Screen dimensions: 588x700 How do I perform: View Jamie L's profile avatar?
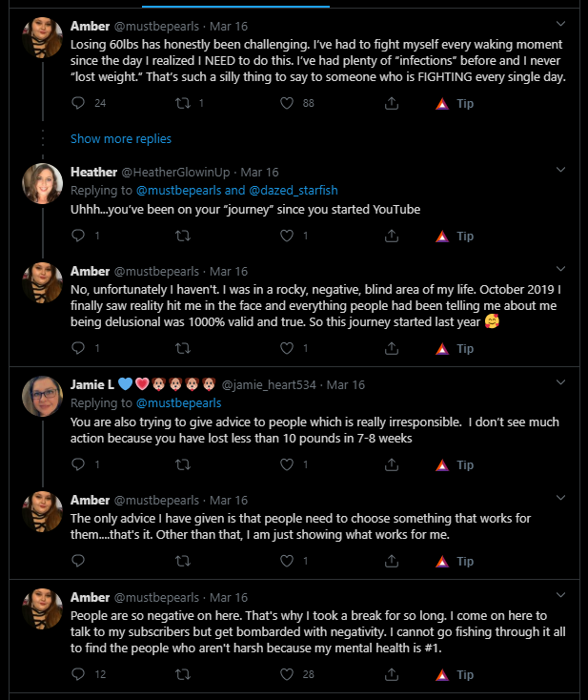click(42, 396)
